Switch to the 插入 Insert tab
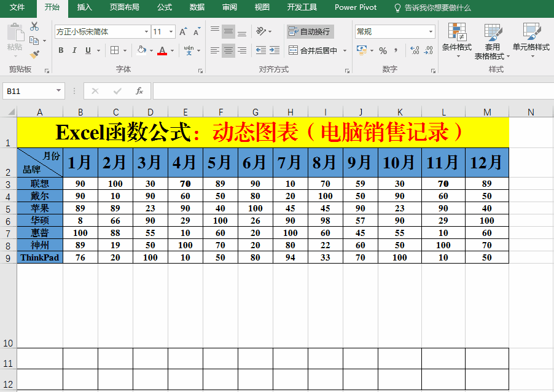Screen dimensions: 554x392 tap(84, 7)
